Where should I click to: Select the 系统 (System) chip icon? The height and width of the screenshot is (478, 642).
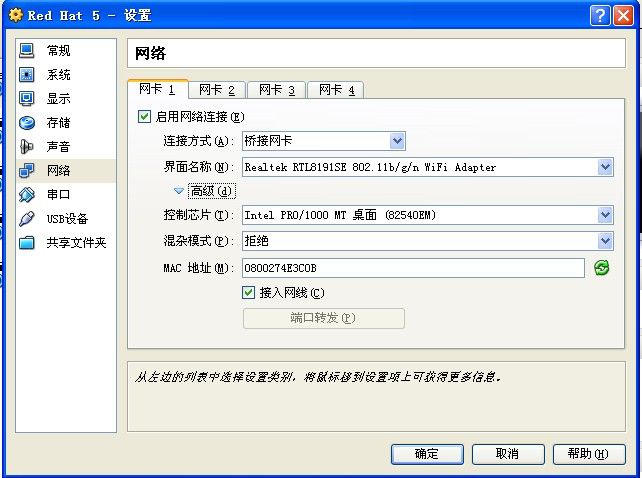point(27,75)
